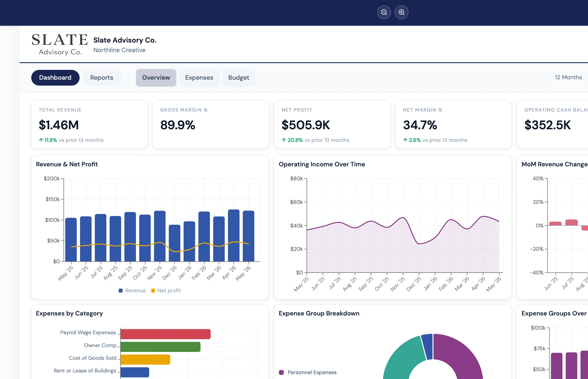Click the zoom in magnifier icon
The height and width of the screenshot is (379, 588).
(401, 12)
